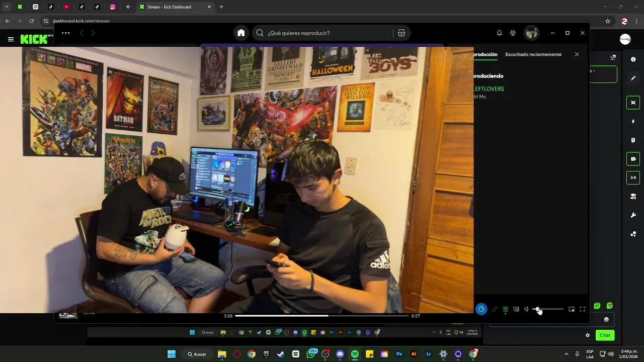Viewport: 644px width, 362px height.
Task: Switch to the YouTube browser tab
Action: point(66,7)
